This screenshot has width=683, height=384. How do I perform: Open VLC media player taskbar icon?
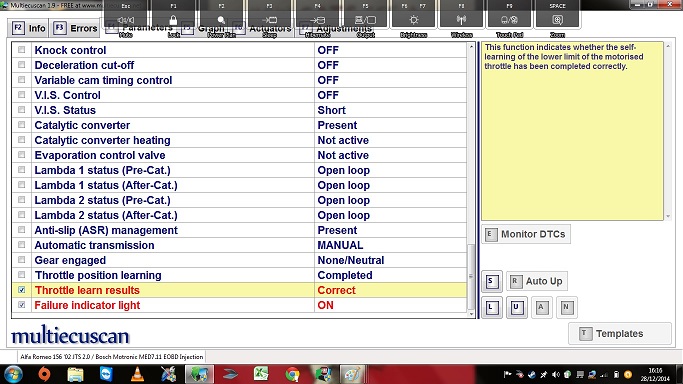(138, 374)
